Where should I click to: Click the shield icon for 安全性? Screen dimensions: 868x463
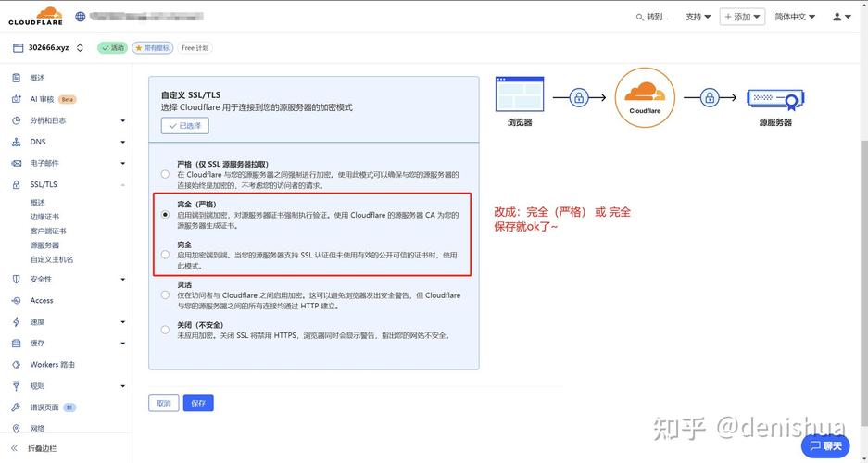(x=17, y=280)
